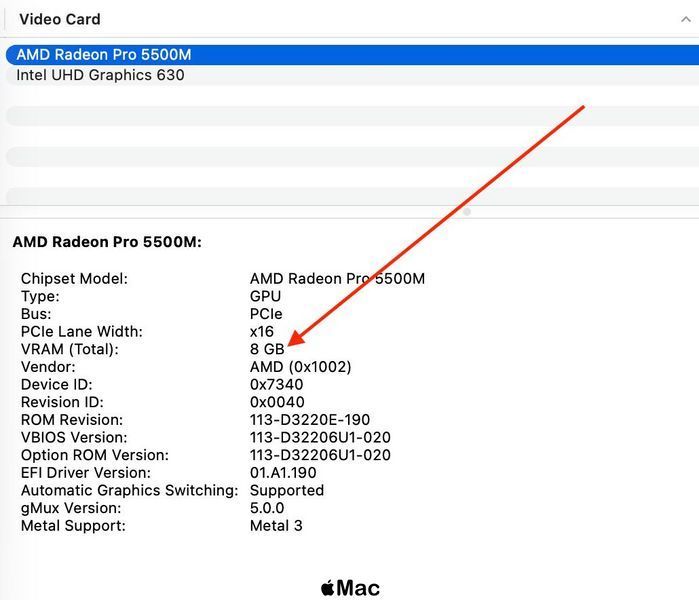Click the Chipset Model value AMD Radeon Pro 5500M
The height and width of the screenshot is (600, 699).
click(337, 279)
